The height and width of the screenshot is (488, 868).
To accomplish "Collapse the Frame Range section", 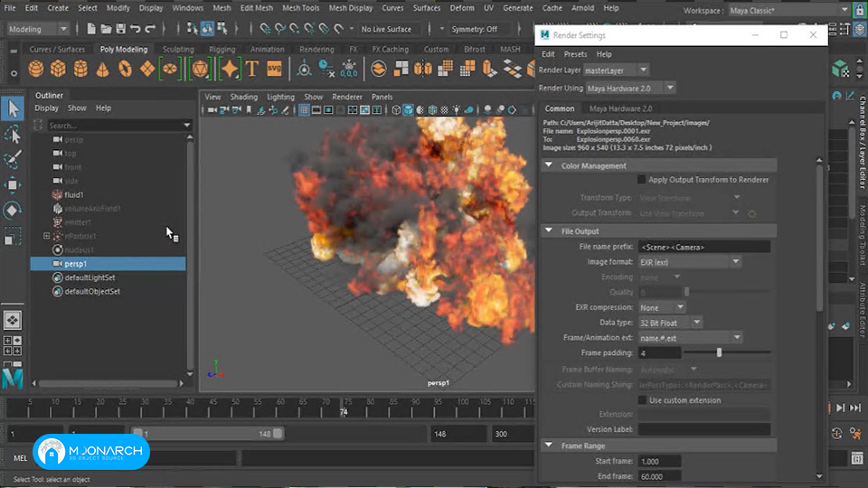I will pyautogui.click(x=549, y=445).
